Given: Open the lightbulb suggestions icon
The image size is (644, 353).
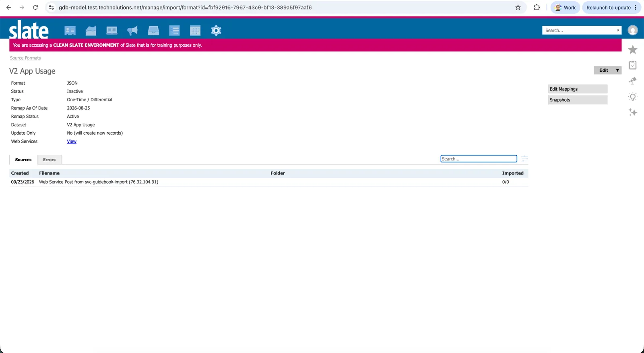Looking at the screenshot, I should pos(633,97).
